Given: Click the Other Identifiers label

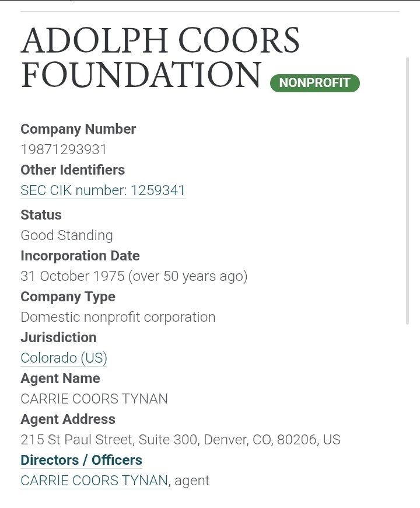Looking at the screenshot, I should click(x=72, y=170).
